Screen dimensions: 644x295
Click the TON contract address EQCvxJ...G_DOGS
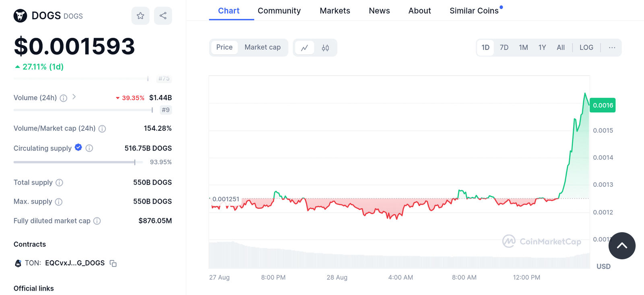coord(75,263)
